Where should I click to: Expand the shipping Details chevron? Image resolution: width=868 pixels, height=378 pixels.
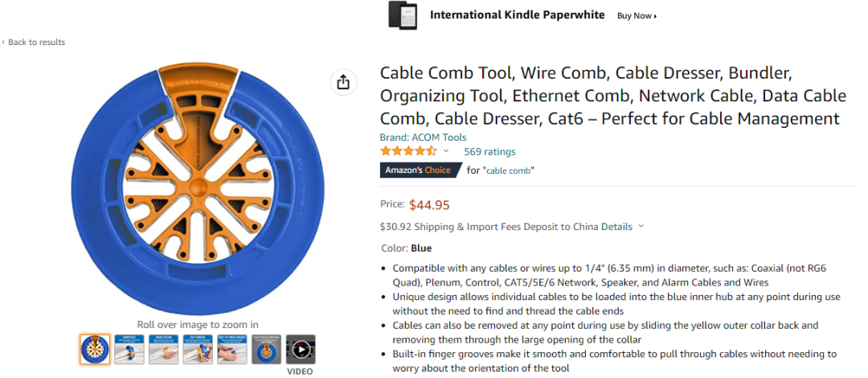(x=641, y=227)
